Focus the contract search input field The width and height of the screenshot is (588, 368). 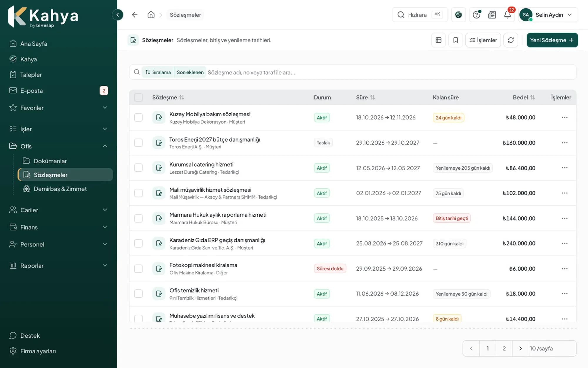click(390, 72)
